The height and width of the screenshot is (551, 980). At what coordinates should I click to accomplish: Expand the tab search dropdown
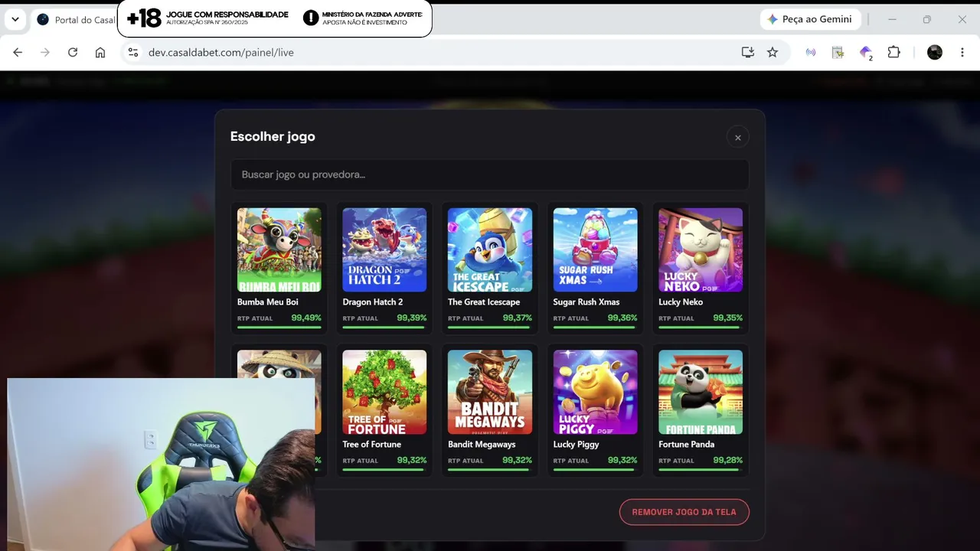tap(15, 19)
